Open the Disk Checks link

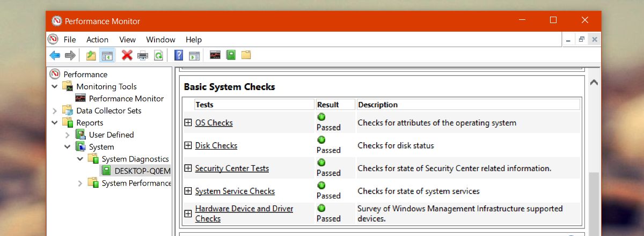[216, 145]
